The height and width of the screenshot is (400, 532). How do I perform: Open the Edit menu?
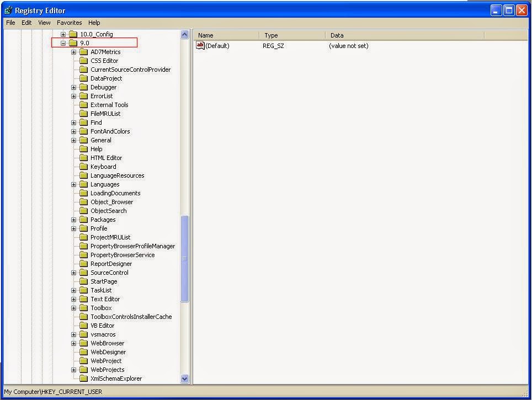pos(26,23)
